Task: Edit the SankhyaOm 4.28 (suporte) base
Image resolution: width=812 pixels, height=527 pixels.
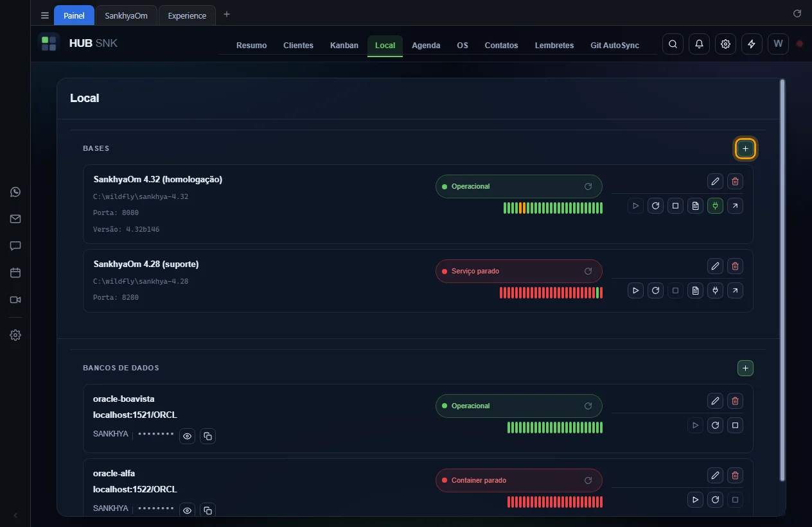Action: [715, 266]
